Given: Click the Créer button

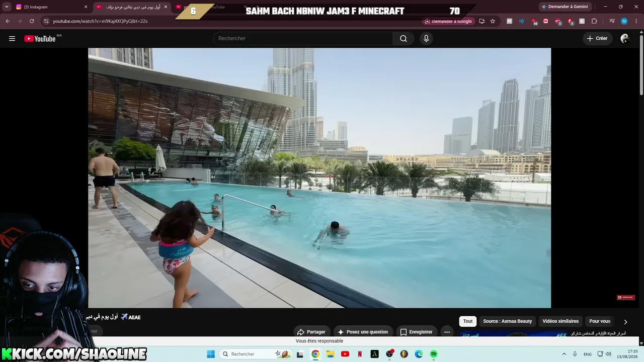Looking at the screenshot, I should click(x=597, y=39).
